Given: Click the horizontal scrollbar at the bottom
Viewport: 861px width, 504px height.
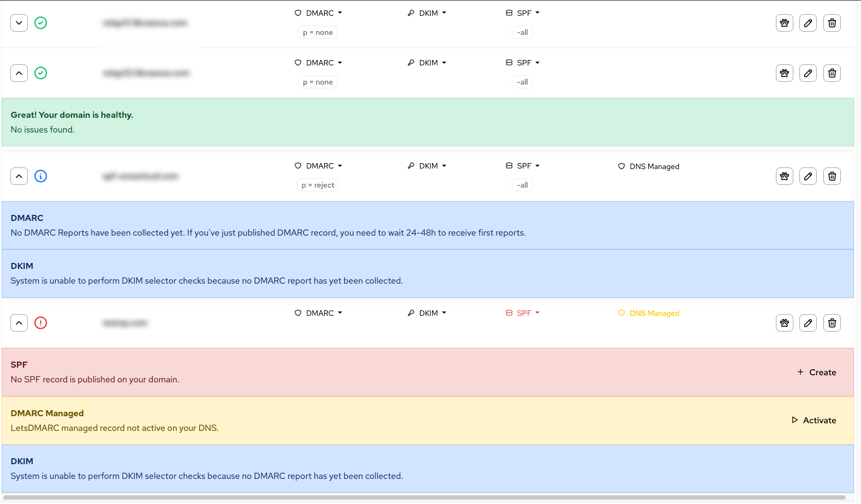Looking at the screenshot, I should click(424, 497).
